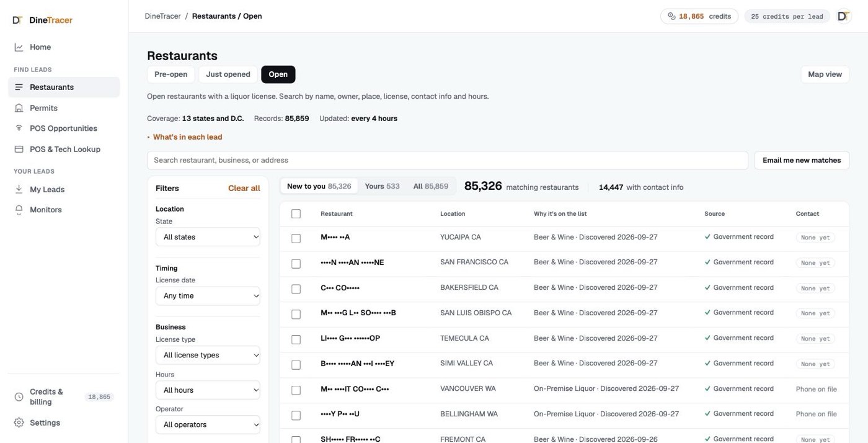Click the Home chart icon
Screen dimensions: 868x443
pos(19,47)
